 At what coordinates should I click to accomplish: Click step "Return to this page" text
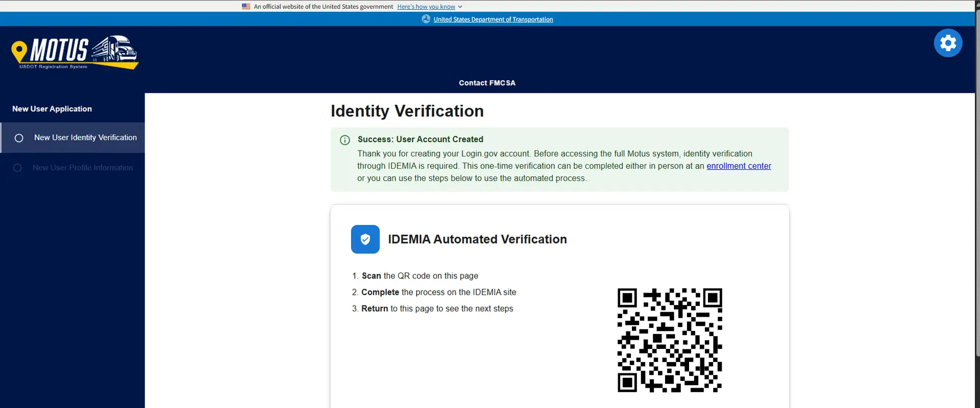(x=437, y=309)
